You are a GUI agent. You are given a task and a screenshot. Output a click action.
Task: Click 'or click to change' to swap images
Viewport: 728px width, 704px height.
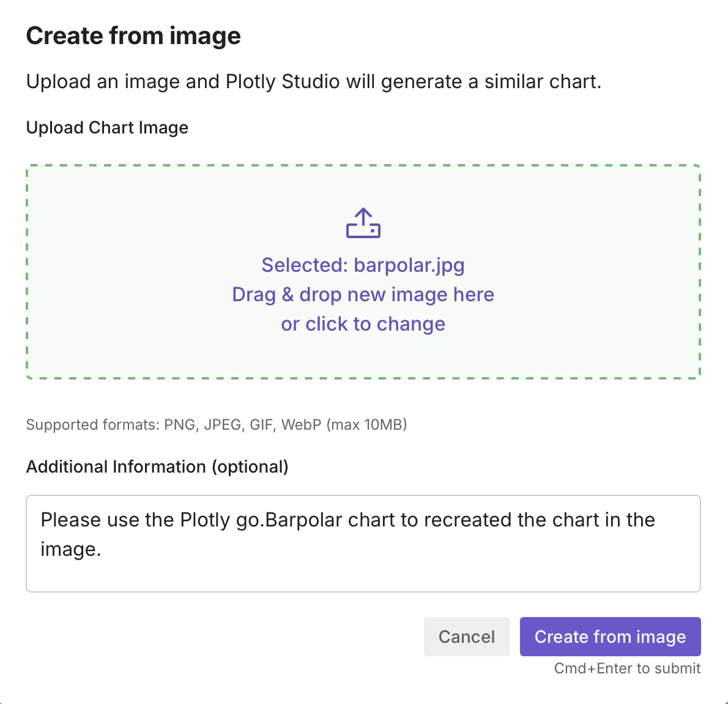[x=363, y=324]
